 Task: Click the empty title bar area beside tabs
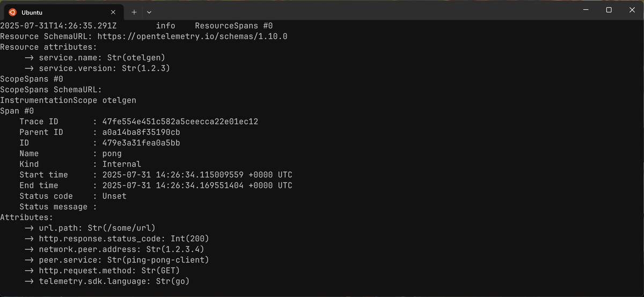[x=360, y=10]
